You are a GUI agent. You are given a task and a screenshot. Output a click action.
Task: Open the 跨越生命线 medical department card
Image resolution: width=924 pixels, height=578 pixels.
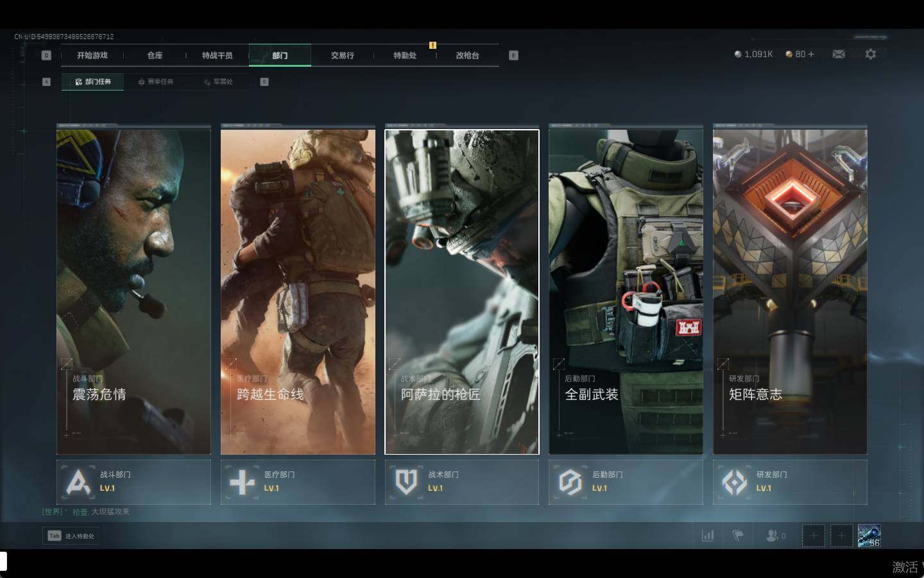click(x=298, y=292)
